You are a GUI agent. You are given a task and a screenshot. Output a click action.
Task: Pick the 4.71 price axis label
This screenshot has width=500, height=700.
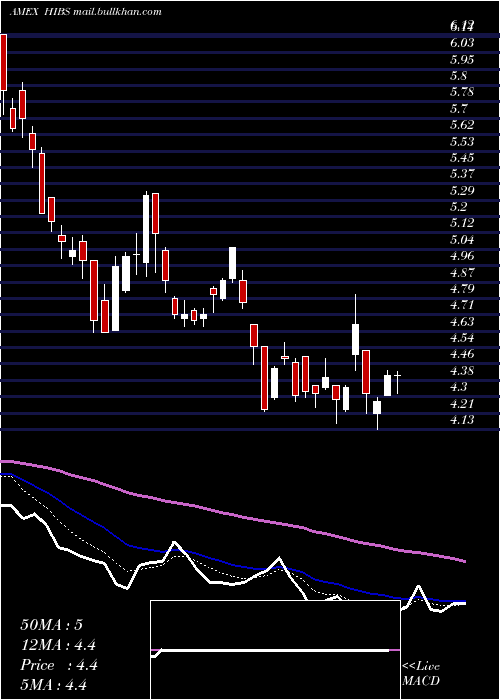[x=462, y=305]
